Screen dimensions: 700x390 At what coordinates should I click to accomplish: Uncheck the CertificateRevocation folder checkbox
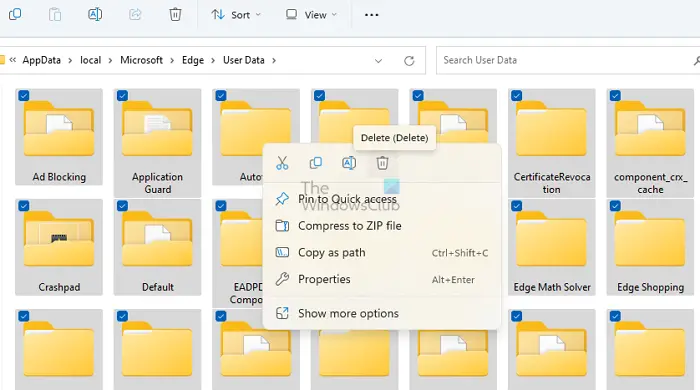(517, 95)
